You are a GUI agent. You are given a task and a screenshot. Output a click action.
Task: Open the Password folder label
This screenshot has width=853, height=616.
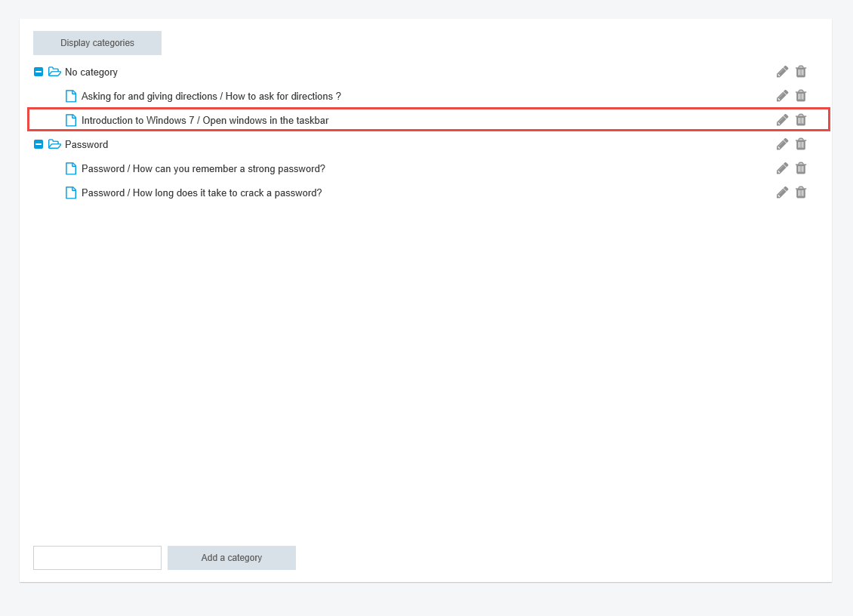coord(86,144)
